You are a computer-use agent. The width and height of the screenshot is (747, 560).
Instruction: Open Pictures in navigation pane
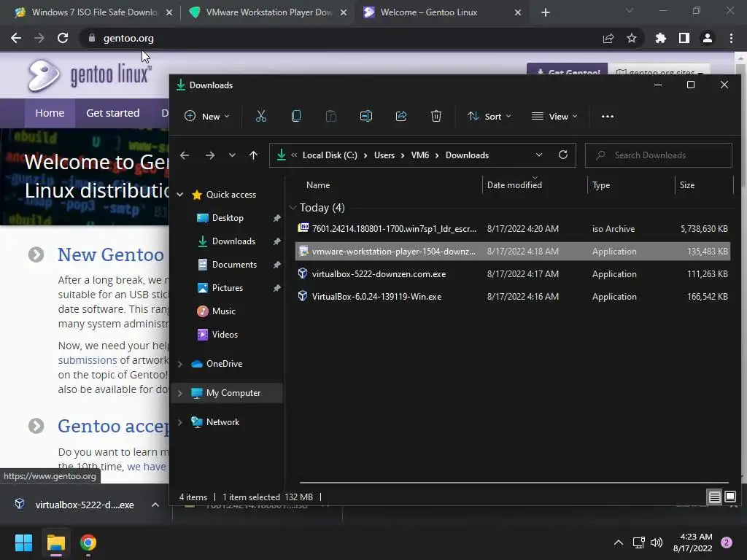(x=228, y=287)
